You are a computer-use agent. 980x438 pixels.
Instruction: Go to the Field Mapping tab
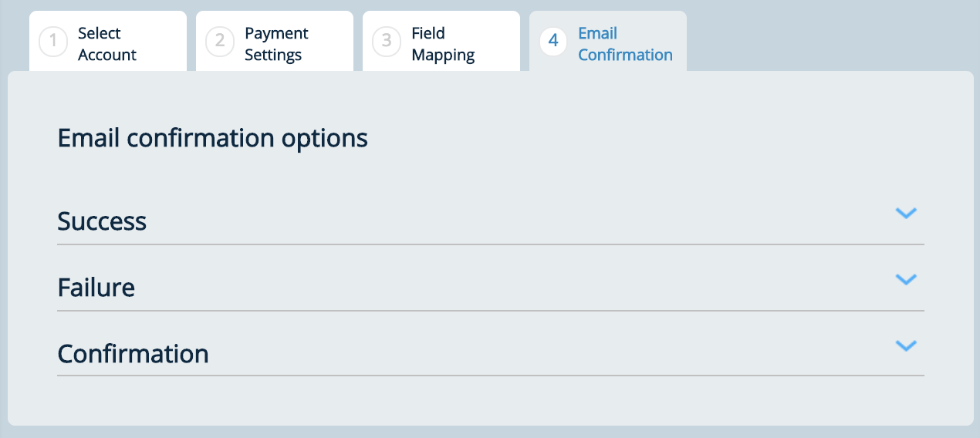[443, 44]
